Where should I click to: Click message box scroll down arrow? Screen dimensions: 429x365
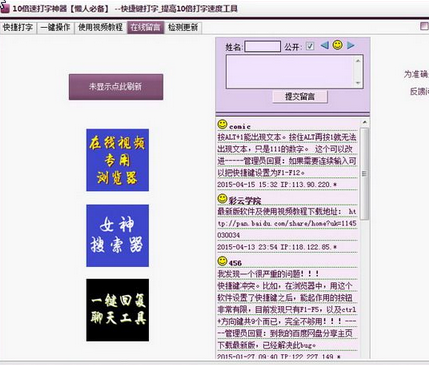(358, 83)
